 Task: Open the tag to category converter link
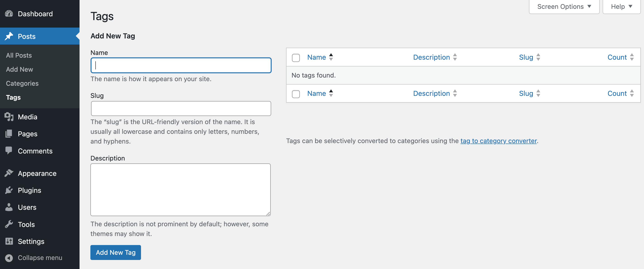pos(498,141)
